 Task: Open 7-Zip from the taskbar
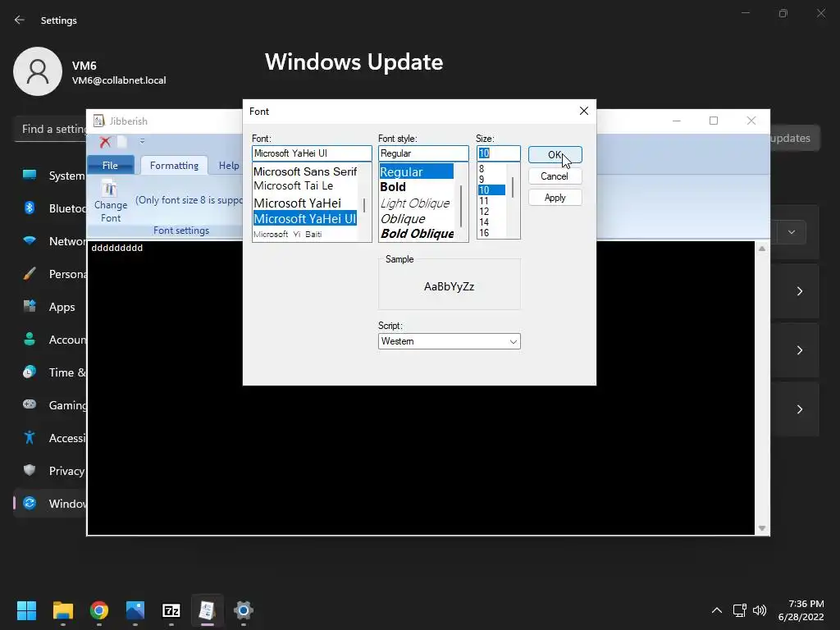[171, 610]
